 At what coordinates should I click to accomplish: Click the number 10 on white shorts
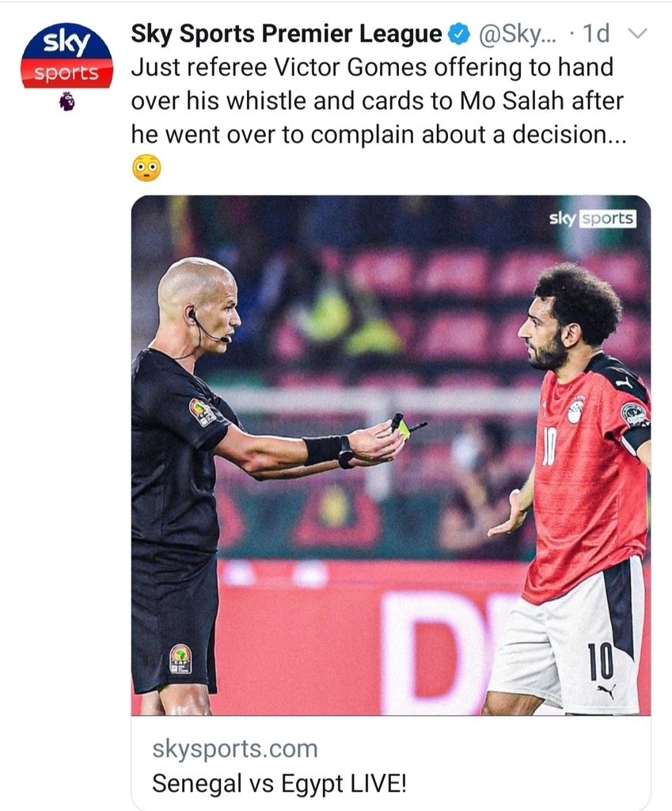pos(600,661)
